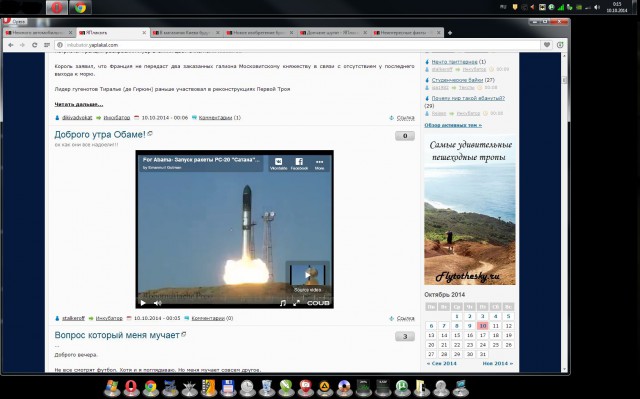Viewport: 640px width, 399px height.
Task: Launch Opera from the bottom dock
Action: (x=131, y=388)
